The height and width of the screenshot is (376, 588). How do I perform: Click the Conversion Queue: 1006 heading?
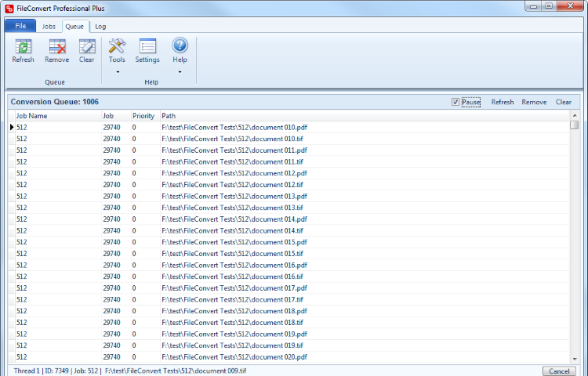(55, 102)
